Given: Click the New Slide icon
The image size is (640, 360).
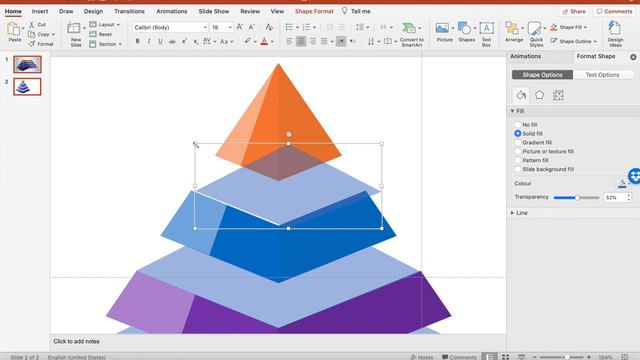Looking at the screenshot, I should [74, 28].
